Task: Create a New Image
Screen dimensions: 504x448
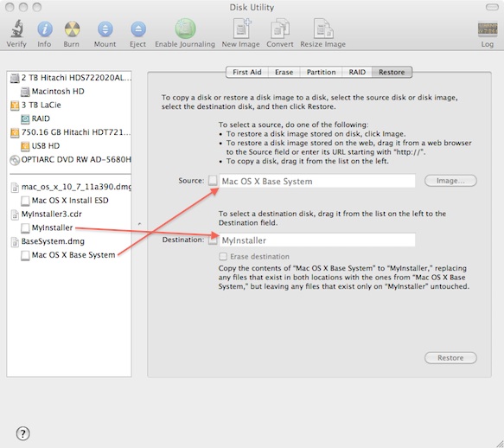Action: tap(241, 29)
